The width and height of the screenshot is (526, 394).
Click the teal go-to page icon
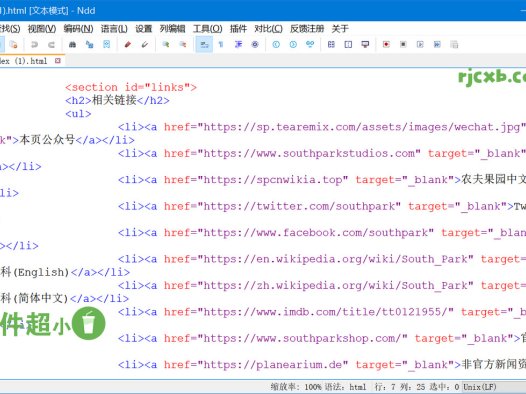click(310, 45)
